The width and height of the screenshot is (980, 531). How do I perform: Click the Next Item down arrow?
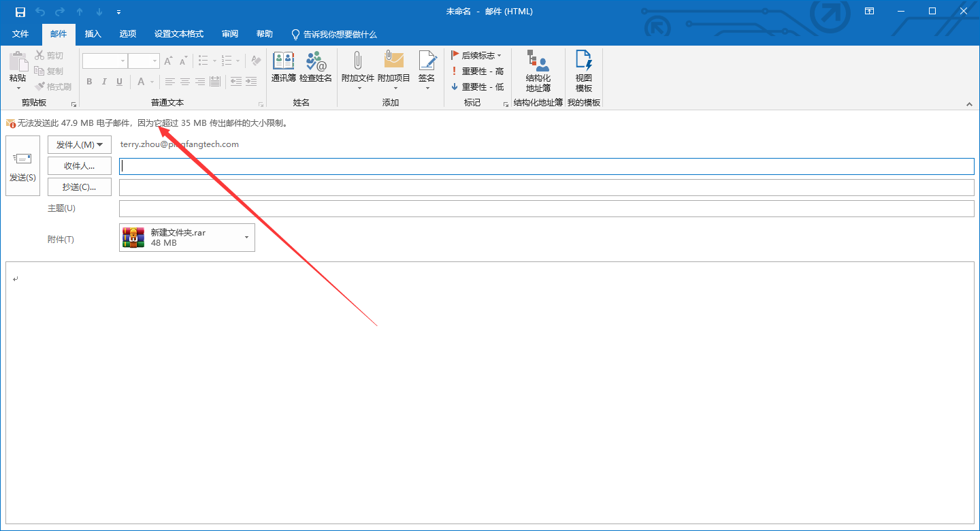pos(99,12)
